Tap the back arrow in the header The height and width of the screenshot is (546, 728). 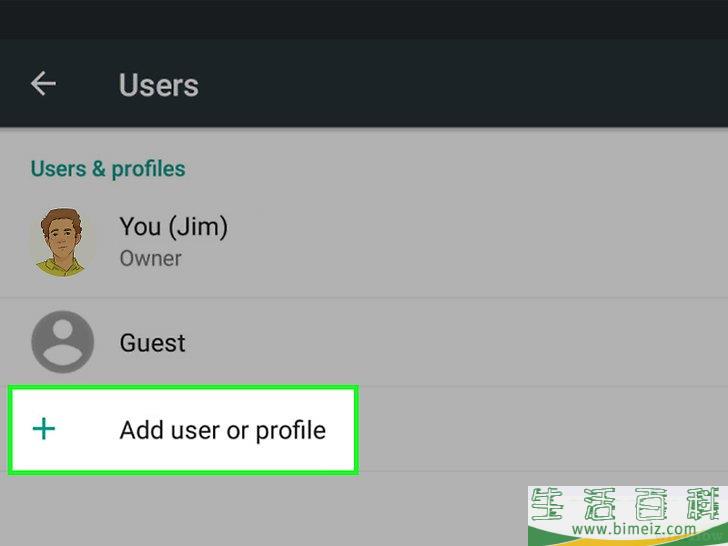[43, 84]
